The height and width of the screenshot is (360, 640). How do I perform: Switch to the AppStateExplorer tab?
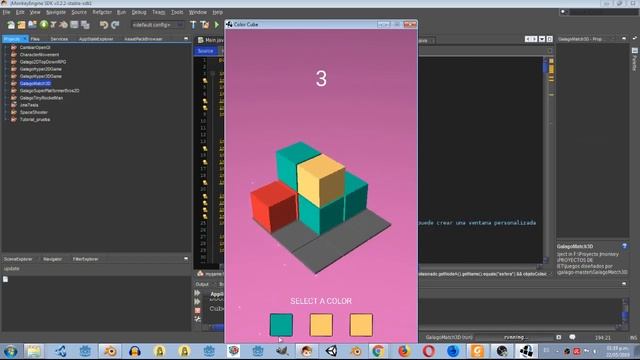point(96,39)
